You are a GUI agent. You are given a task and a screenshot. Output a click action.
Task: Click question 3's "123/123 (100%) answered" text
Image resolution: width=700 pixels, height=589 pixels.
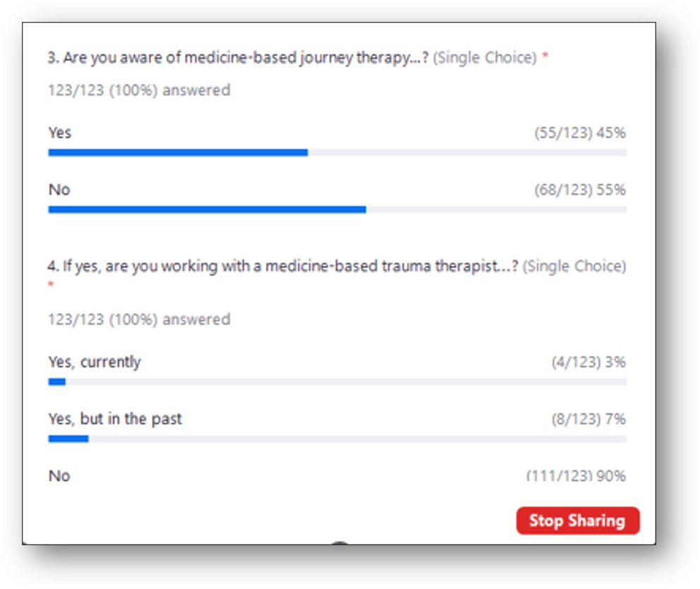139,90
